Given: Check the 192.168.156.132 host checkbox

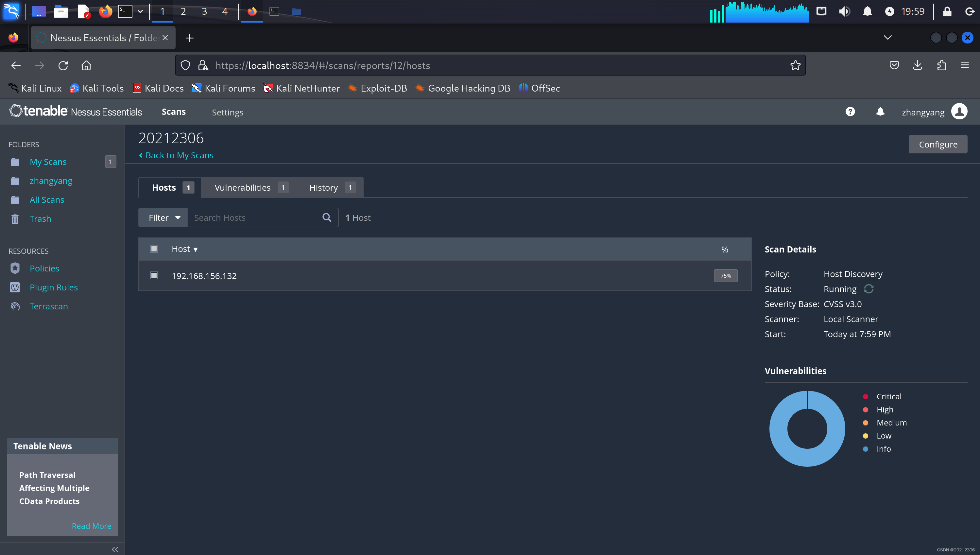Looking at the screenshot, I should (x=154, y=275).
